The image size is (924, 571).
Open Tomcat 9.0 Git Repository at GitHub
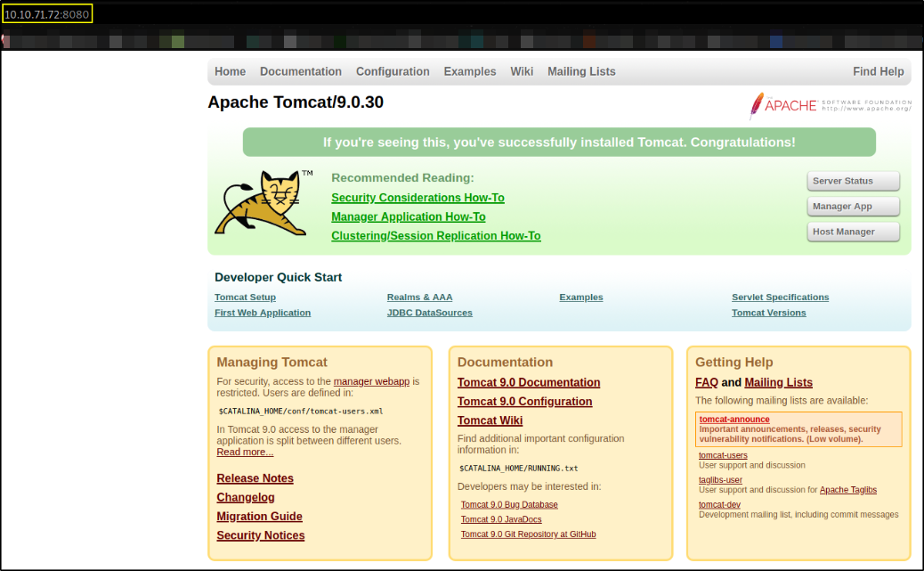(x=528, y=534)
